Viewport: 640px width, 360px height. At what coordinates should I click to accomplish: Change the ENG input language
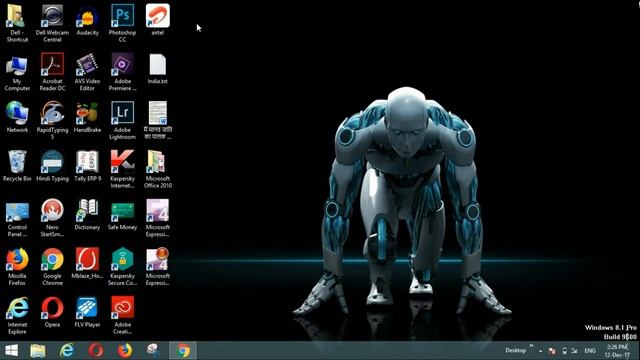click(x=590, y=351)
